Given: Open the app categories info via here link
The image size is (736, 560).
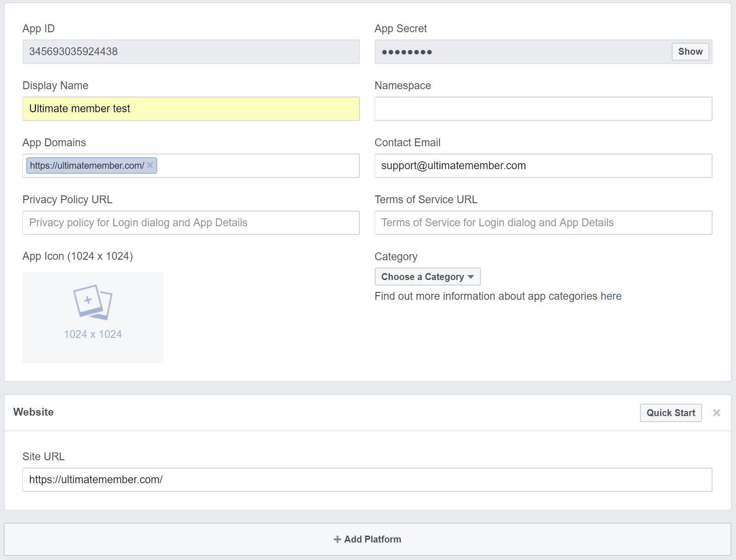Looking at the screenshot, I should tap(610, 296).
